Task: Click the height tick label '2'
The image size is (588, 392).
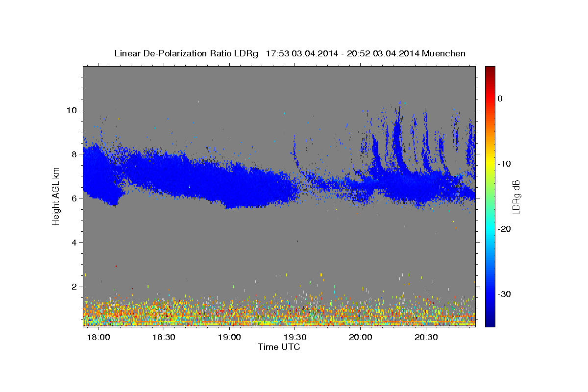Action: point(75,287)
